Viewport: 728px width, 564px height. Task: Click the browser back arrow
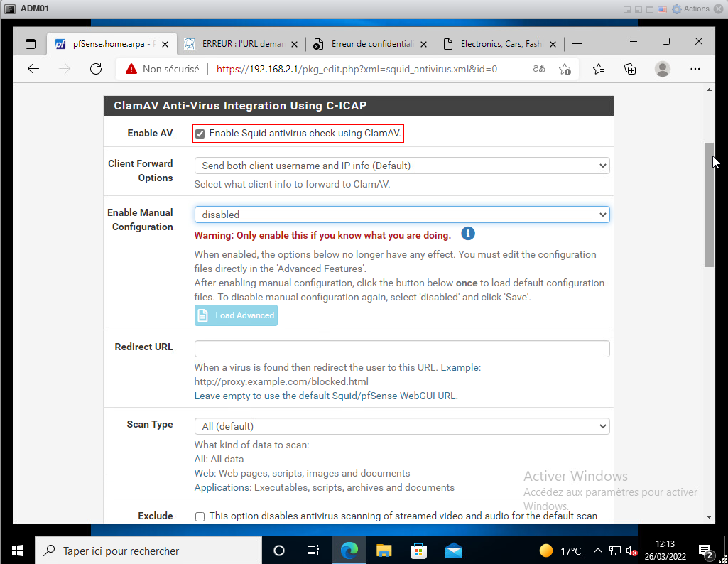pos(33,69)
